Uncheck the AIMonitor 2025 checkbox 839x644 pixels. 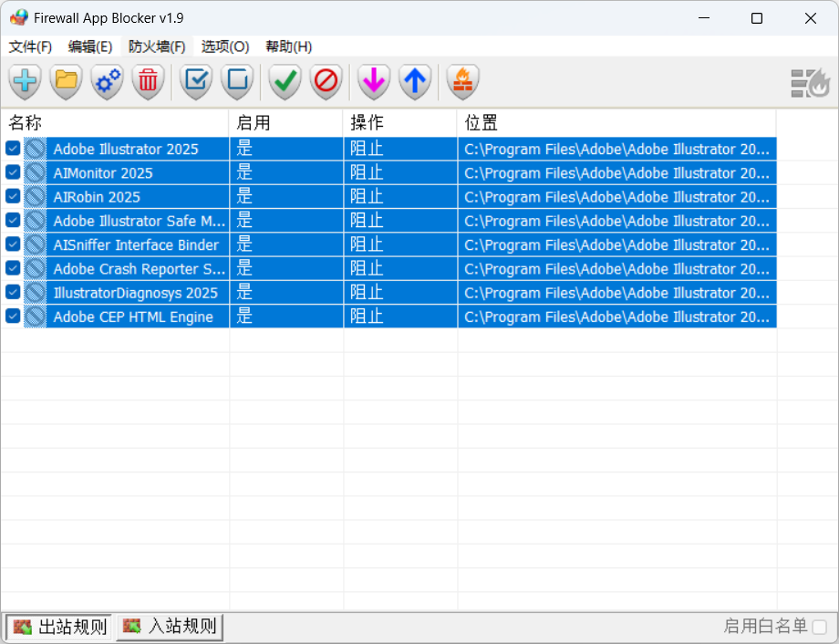pos(13,172)
